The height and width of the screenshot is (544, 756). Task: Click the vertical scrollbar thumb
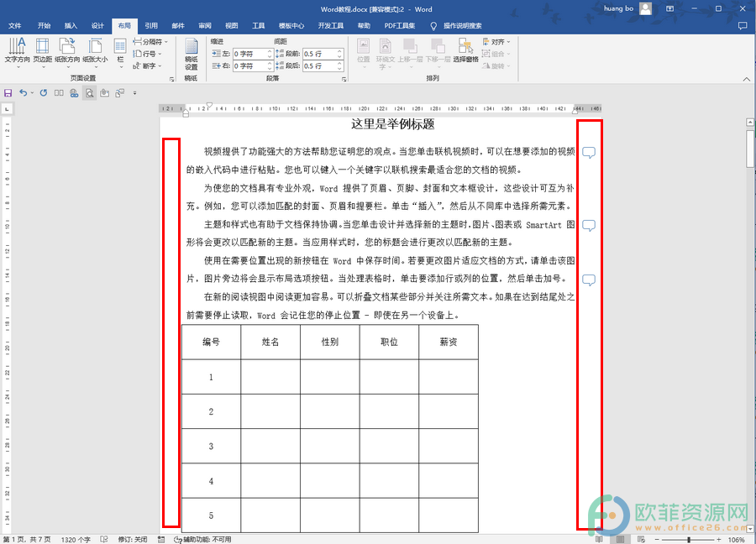click(750, 149)
